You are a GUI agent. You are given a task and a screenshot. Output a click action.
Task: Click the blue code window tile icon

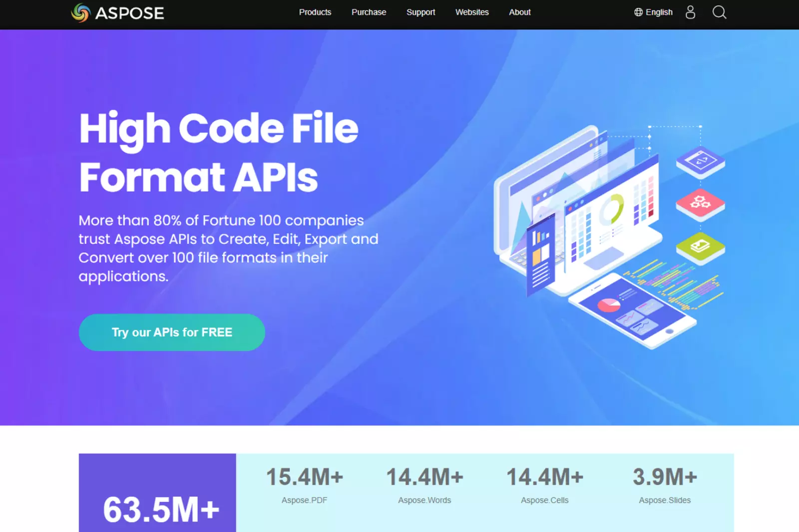tap(701, 162)
